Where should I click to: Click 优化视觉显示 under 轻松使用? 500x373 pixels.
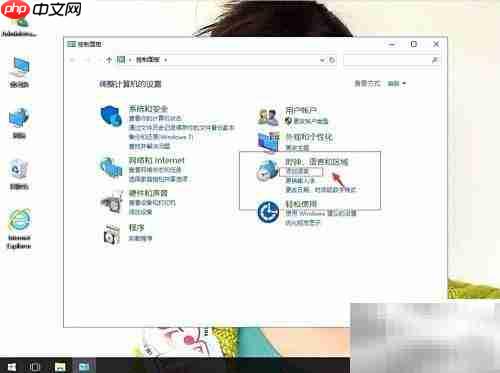coord(303,222)
